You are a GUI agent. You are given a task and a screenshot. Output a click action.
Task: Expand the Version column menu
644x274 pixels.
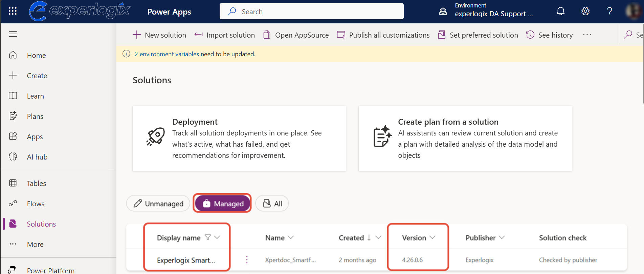tap(432, 237)
